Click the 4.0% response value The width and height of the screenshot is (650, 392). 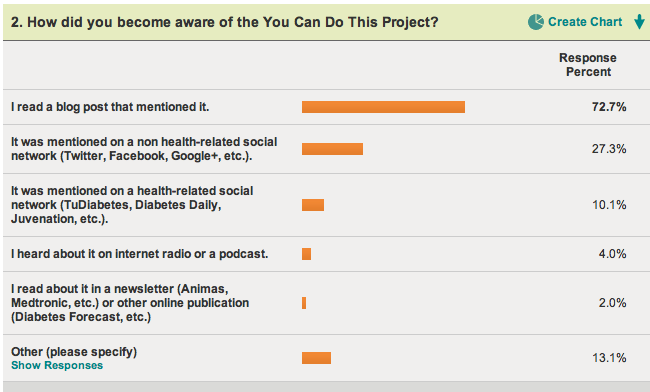click(x=612, y=254)
